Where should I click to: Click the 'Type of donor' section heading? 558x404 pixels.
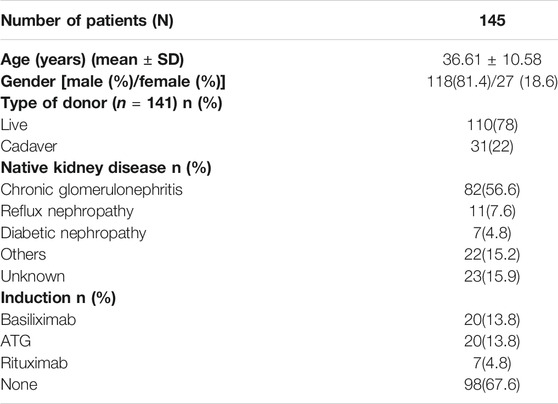pyautogui.click(x=111, y=103)
